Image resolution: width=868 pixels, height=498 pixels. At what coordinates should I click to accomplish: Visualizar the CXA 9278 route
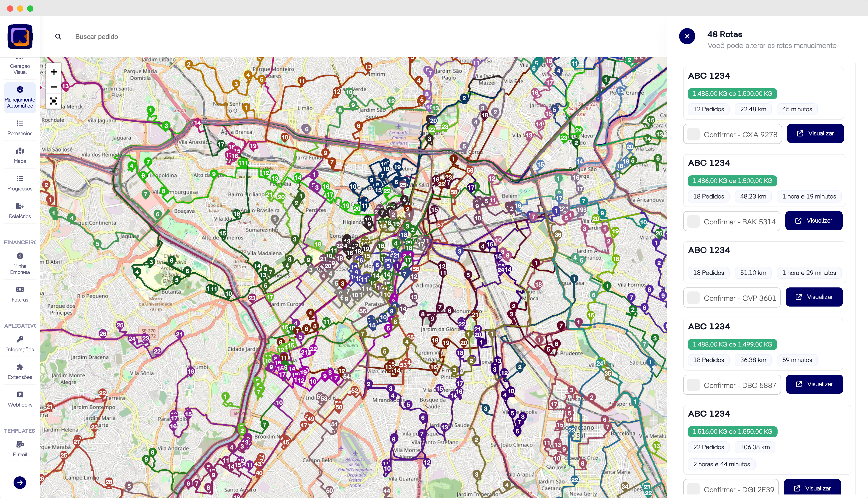[815, 133]
